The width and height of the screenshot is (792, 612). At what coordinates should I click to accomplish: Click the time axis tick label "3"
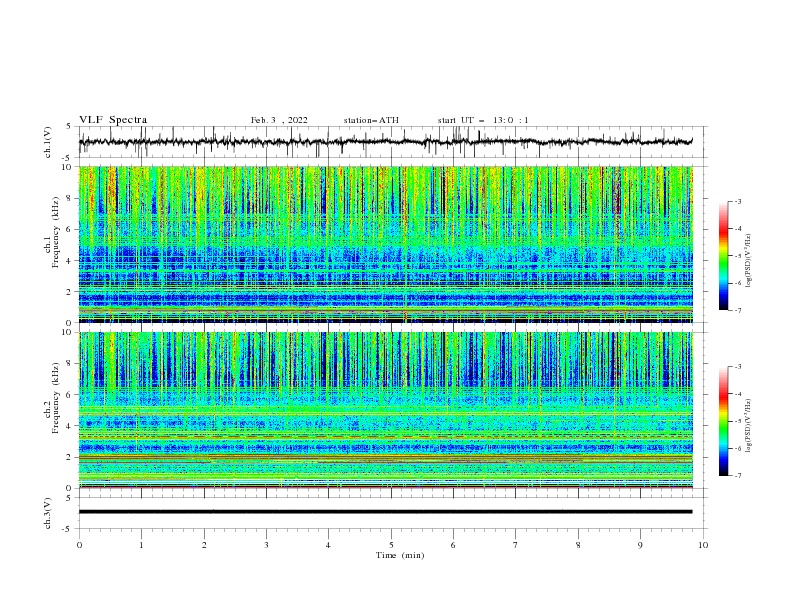[x=266, y=545]
